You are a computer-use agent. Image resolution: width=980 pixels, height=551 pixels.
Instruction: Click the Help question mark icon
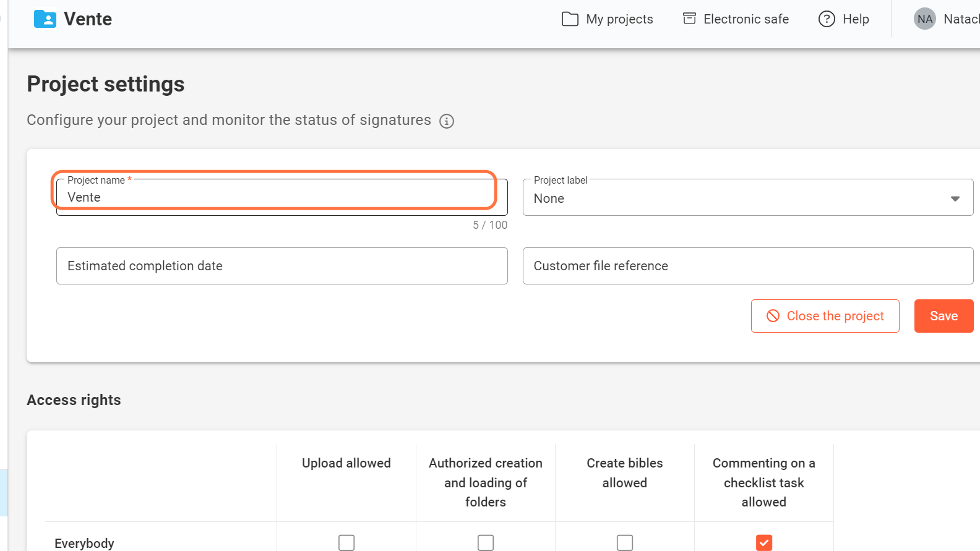827,19
